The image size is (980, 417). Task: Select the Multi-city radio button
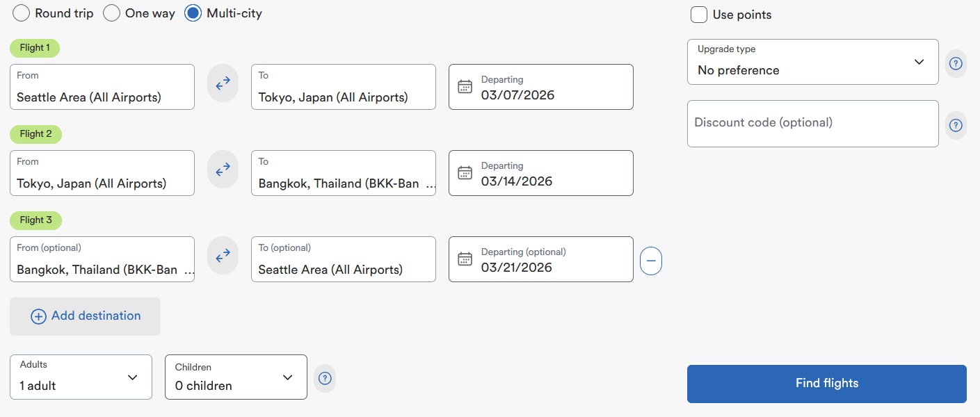193,13
